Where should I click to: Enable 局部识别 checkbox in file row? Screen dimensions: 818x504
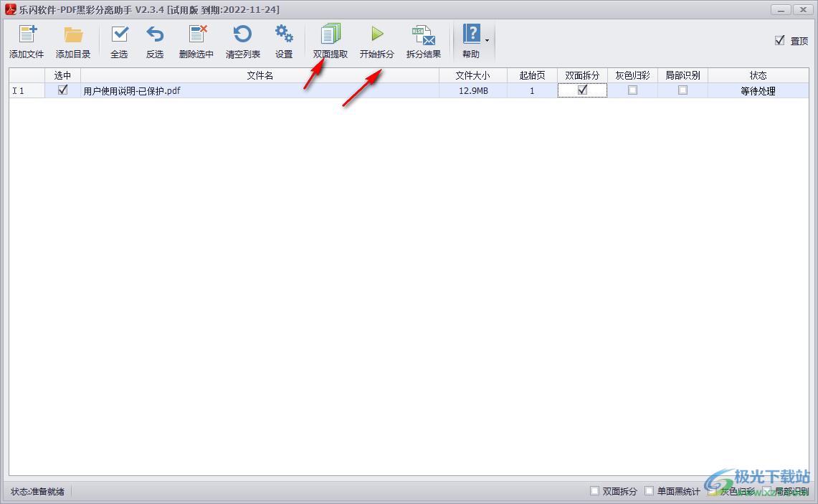click(x=683, y=90)
